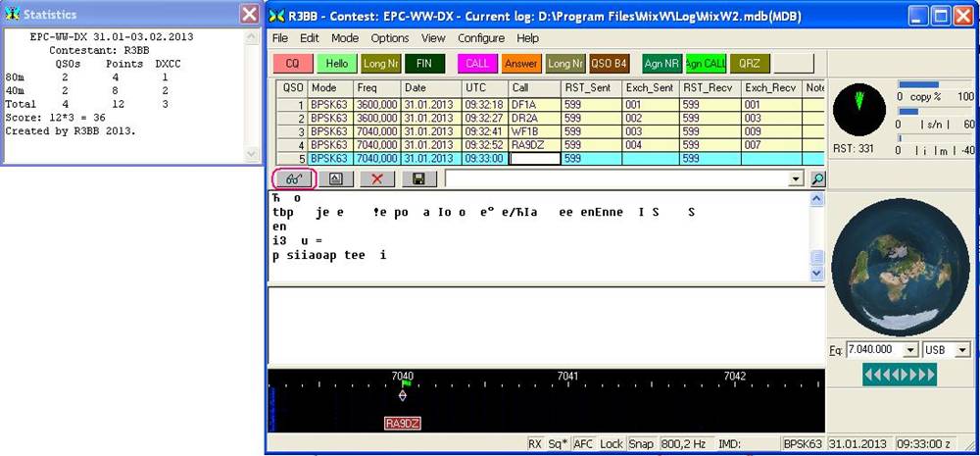Image resolution: width=980 pixels, height=456 pixels.
Task: Click the magnifier search icon beside the combo box
Action: [x=817, y=179]
